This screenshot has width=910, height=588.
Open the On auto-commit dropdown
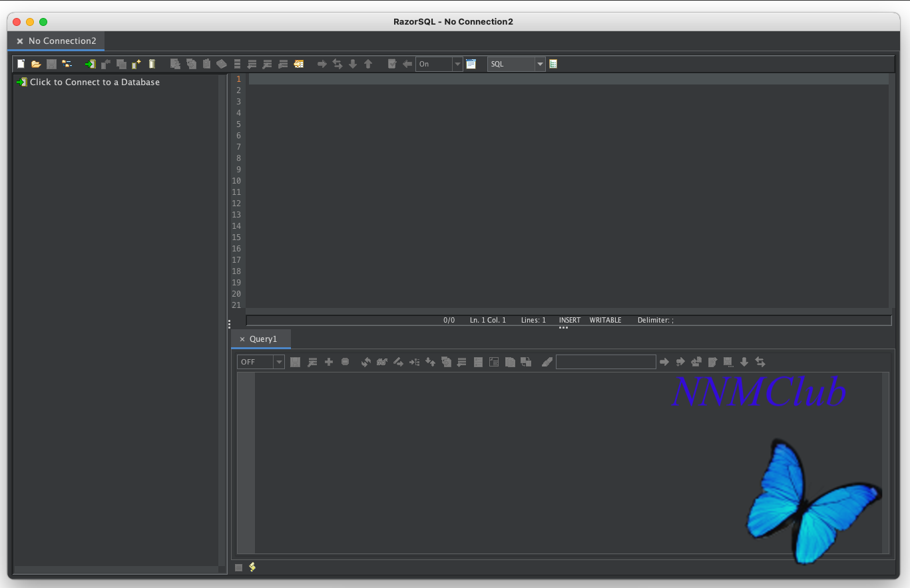(x=439, y=64)
